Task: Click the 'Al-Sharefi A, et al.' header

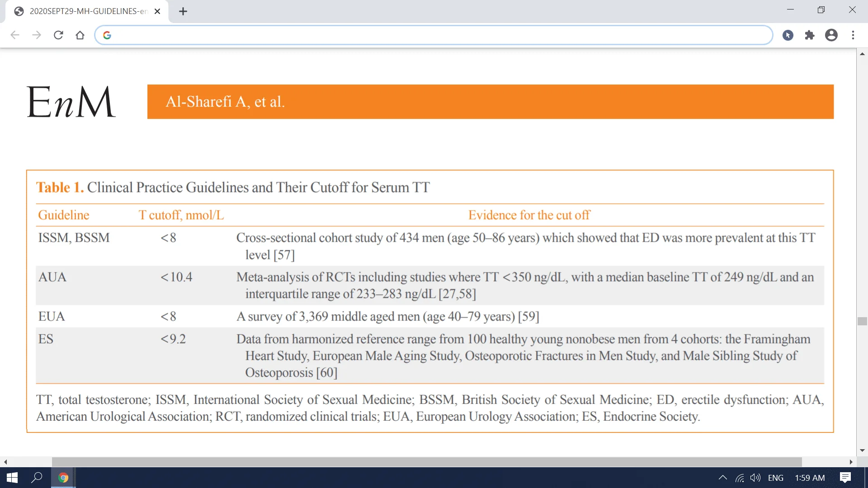Action: click(x=225, y=102)
